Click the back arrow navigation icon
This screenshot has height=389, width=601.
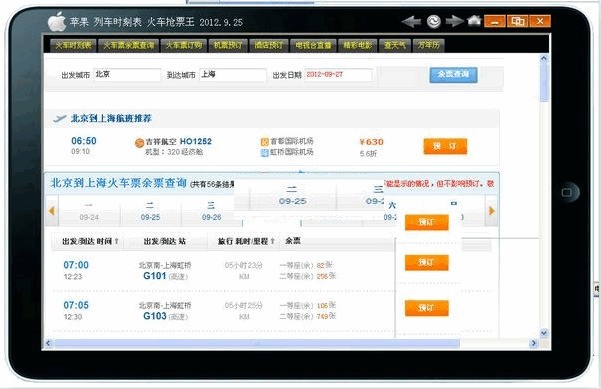pos(411,21)
